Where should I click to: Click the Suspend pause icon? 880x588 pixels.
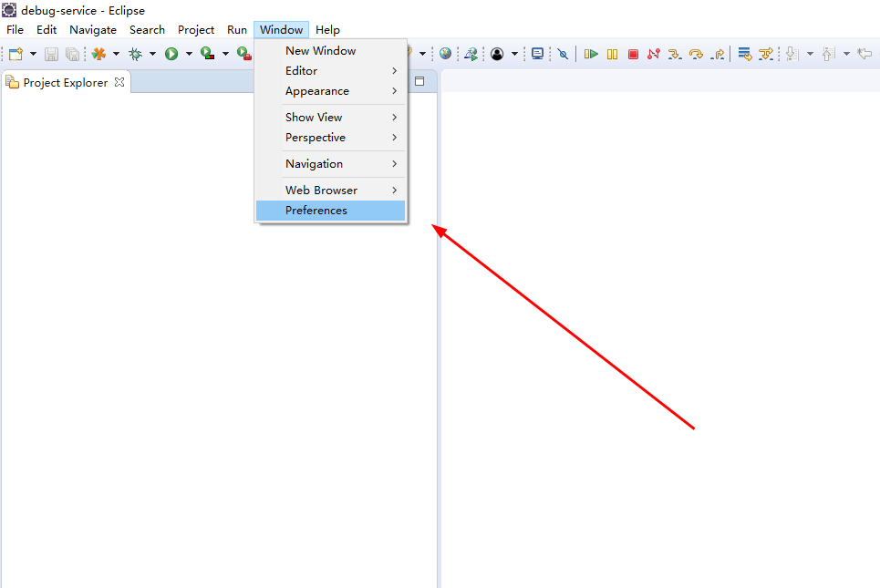tap(612, 54)
